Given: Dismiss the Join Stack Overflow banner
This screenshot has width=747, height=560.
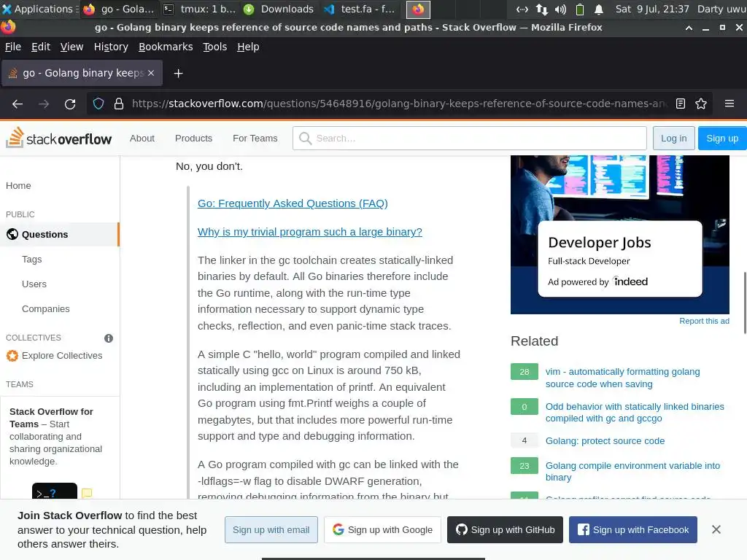Looking at the screenshot, I should (x=716, y=529).
